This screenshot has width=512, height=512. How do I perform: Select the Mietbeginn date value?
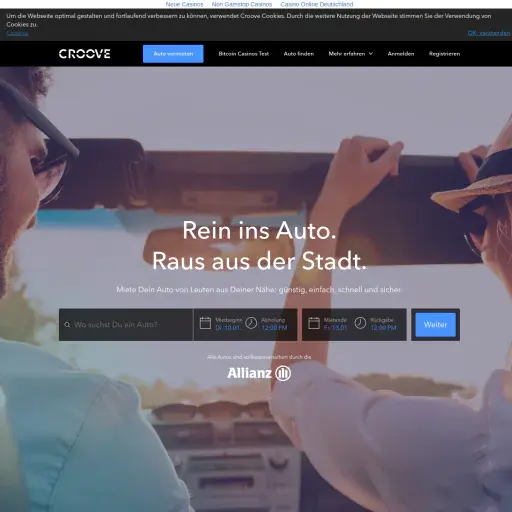228,328
